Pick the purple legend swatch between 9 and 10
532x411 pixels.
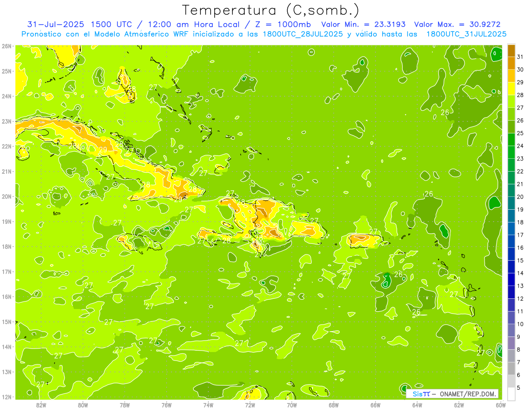click(511, 330)
